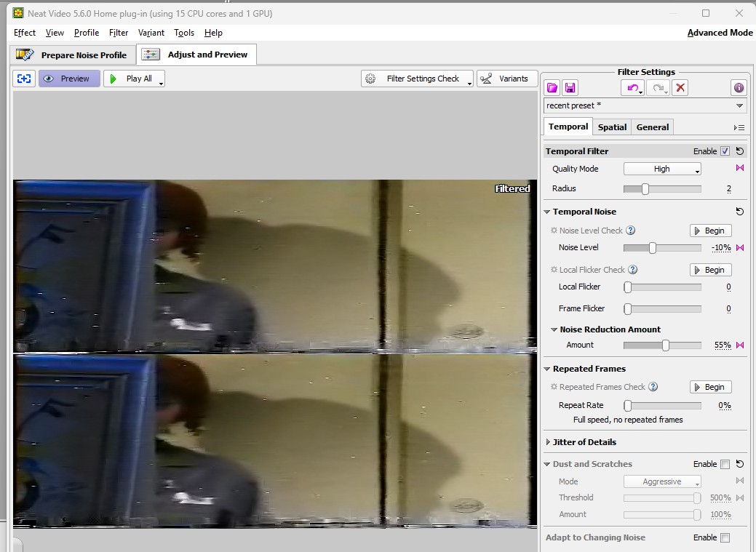The height and width of the screenshot is (552, 756).
Task: Reset Temporal Filter with its revert arrow
Action: coord(740,151)
